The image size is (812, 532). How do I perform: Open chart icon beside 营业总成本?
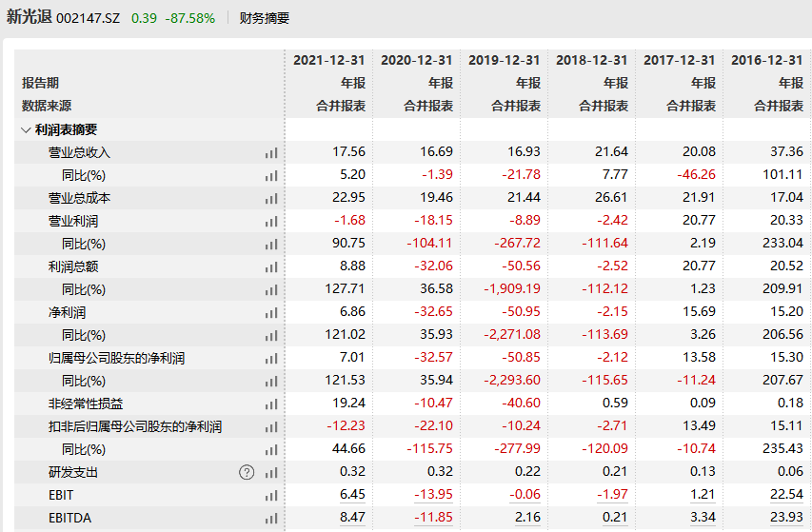[x=271, y=198]
